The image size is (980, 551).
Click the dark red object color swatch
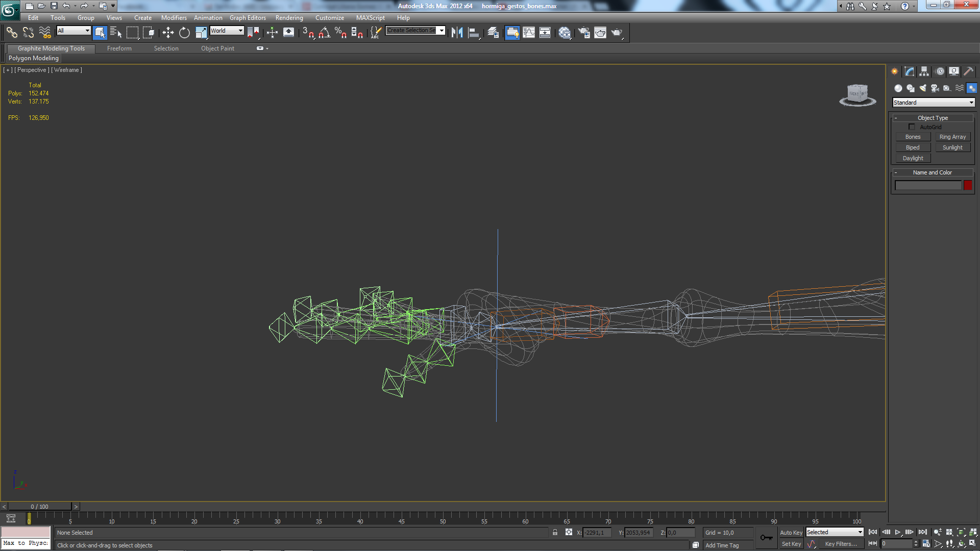[968, 185]
